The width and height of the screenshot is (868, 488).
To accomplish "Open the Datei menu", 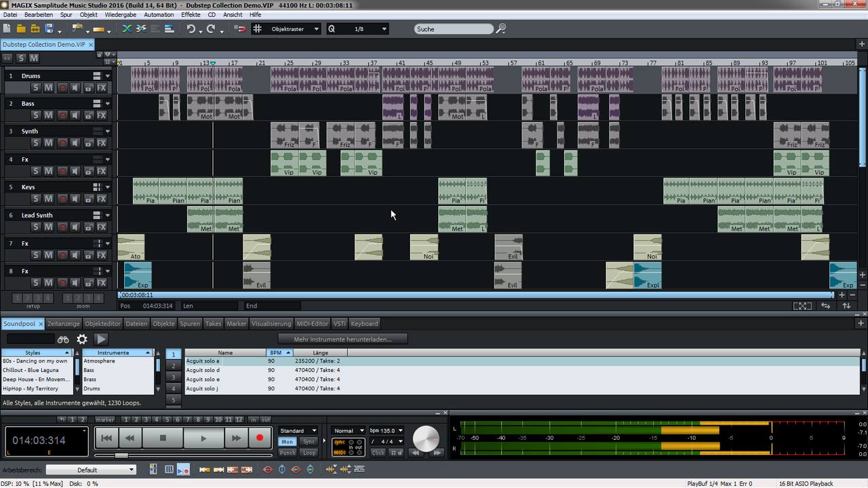I will coord(10,14).
